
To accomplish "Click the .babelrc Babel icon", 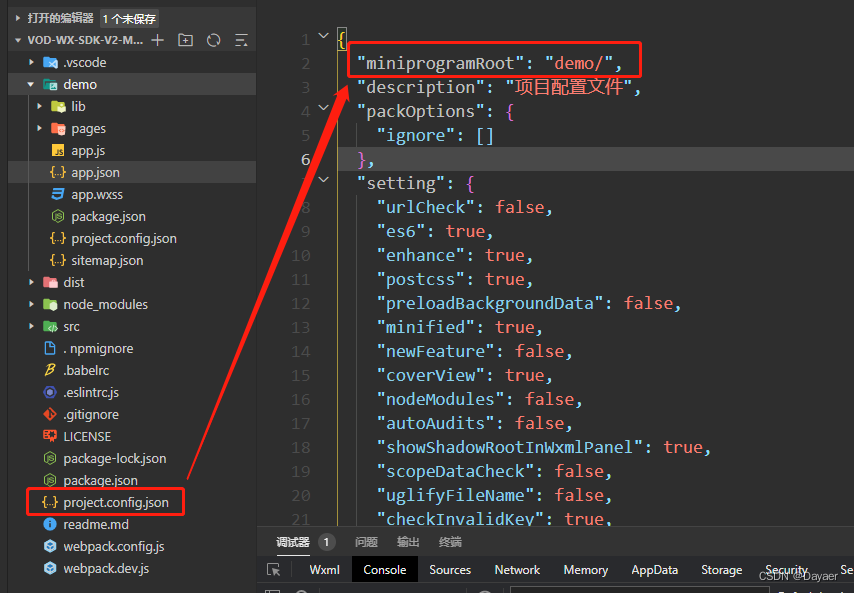I will (x=50, y=370).
